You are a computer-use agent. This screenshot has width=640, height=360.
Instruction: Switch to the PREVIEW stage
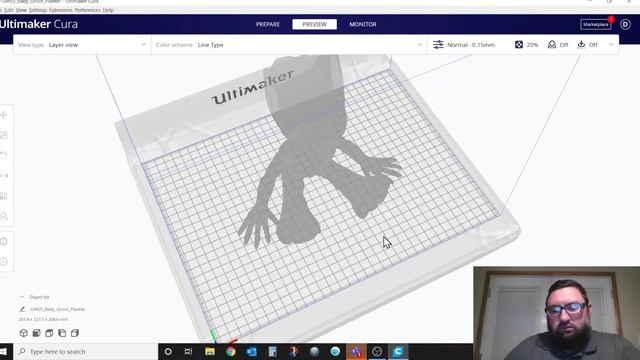(x=314, y=24)
